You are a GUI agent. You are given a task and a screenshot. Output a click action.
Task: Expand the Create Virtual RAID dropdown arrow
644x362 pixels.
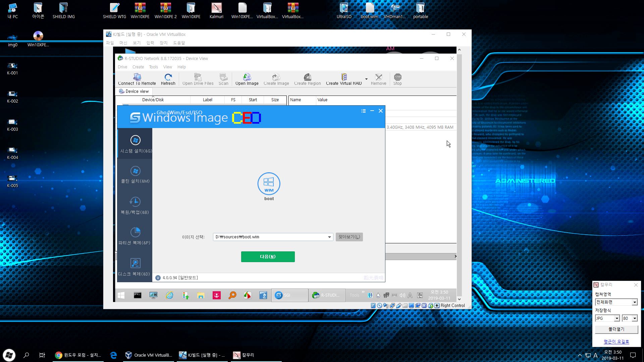366,79
